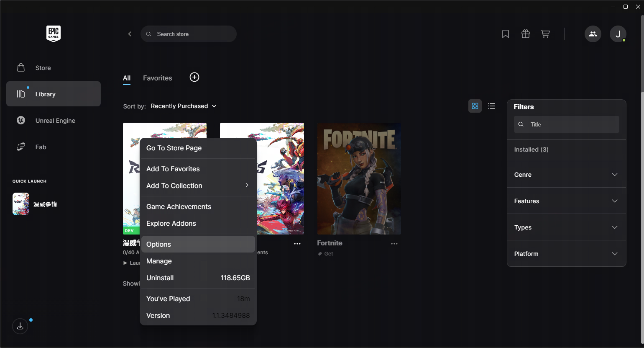Choose Go To Store Page
644x348 pixels.
(x=198, y=148)
